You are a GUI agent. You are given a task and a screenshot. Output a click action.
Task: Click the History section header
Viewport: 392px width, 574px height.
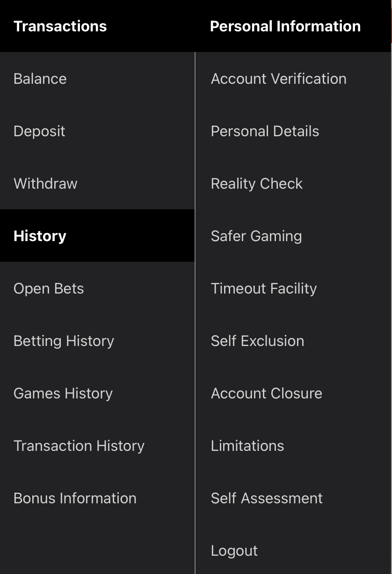(x=97, y=235)
